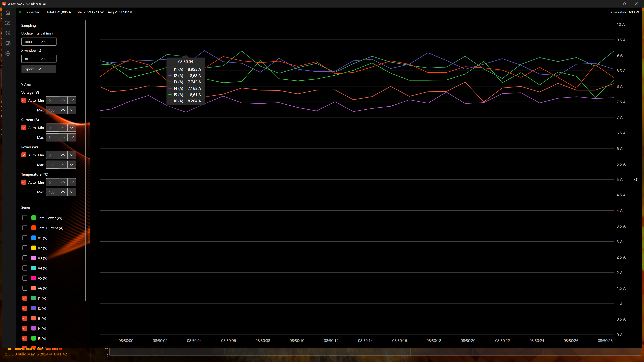
Task: Disable the I4 (A) series checkbox
Action: (x=25, y=328)
